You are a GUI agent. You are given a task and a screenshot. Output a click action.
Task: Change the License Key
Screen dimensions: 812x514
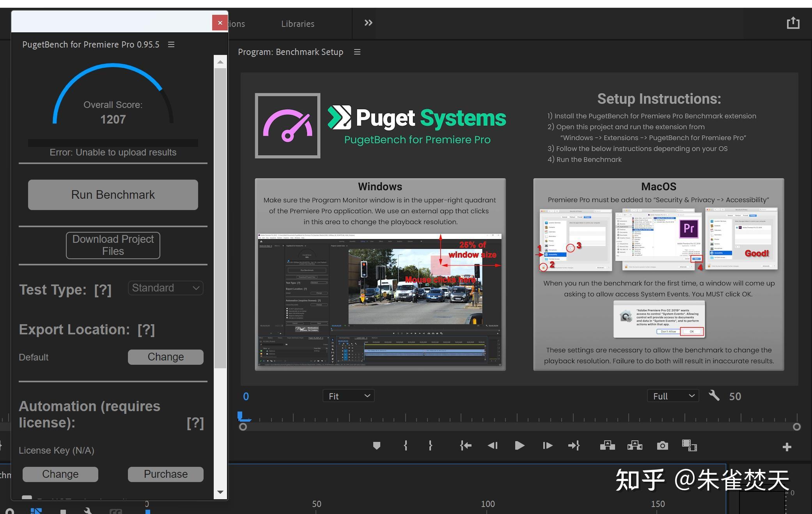click(60, 474)
